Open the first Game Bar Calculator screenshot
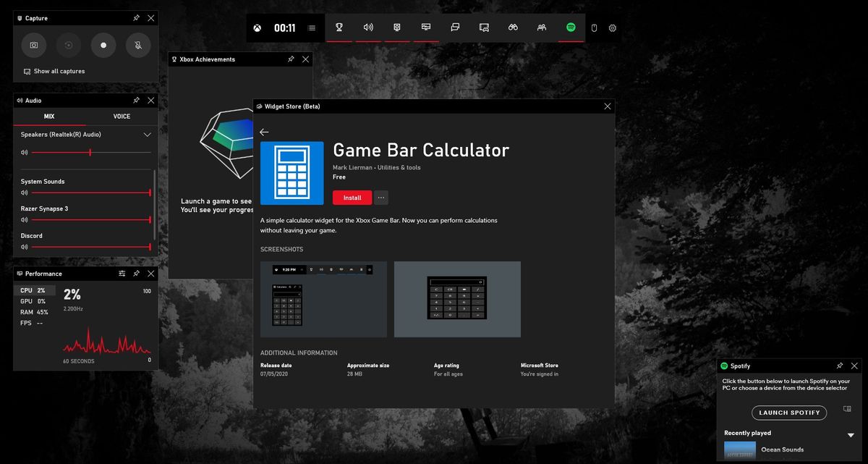Viewport: 868px width, 464px height. pyautogui.click(x=323, y=298)
